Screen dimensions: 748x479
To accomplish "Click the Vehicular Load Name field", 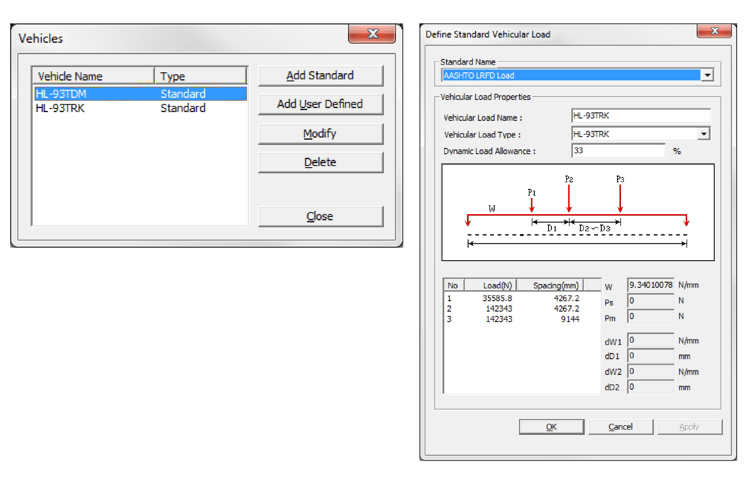I will pyautogui.click(x=640, y=117).
